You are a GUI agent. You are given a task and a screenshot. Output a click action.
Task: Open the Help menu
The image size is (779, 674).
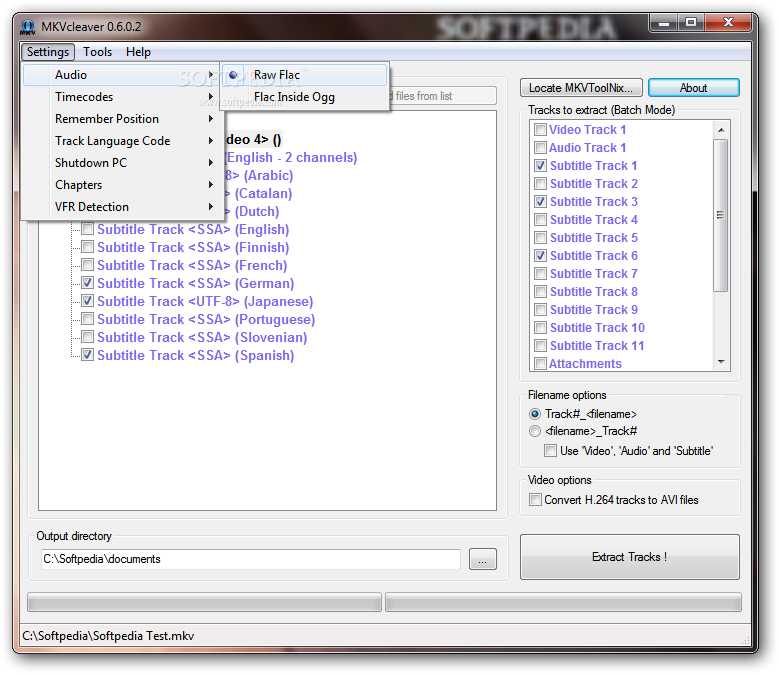click(x=138, y=52)
